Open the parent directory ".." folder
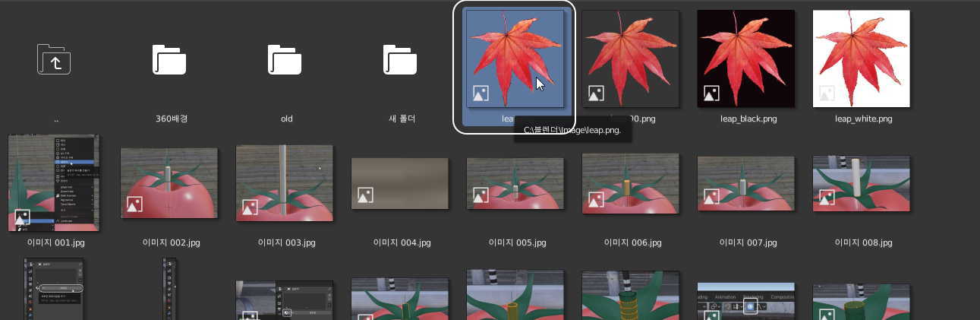 (x=54, y=59)
